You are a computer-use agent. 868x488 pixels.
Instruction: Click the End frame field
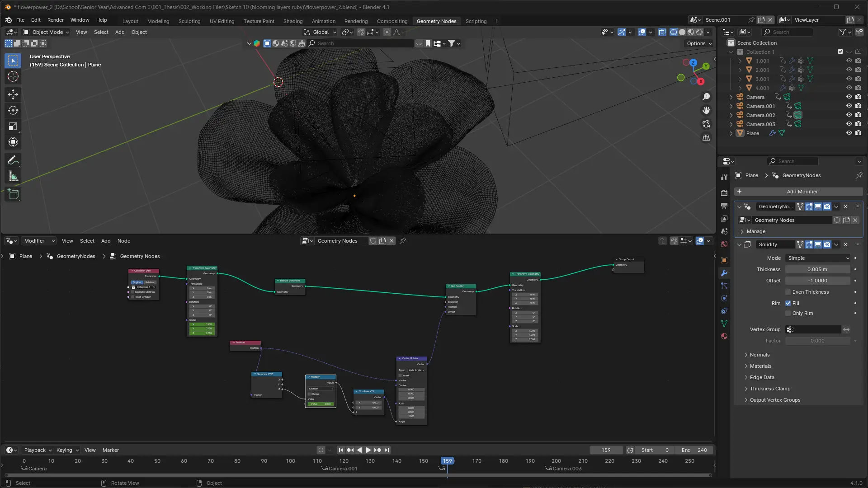(x=694, y=450)
